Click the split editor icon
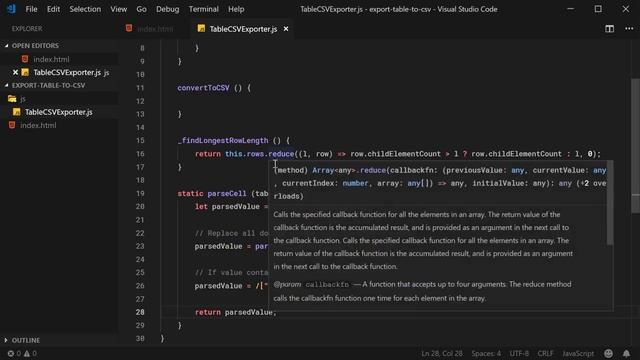Viewport: 640px width, 360px height. [609, 29]
